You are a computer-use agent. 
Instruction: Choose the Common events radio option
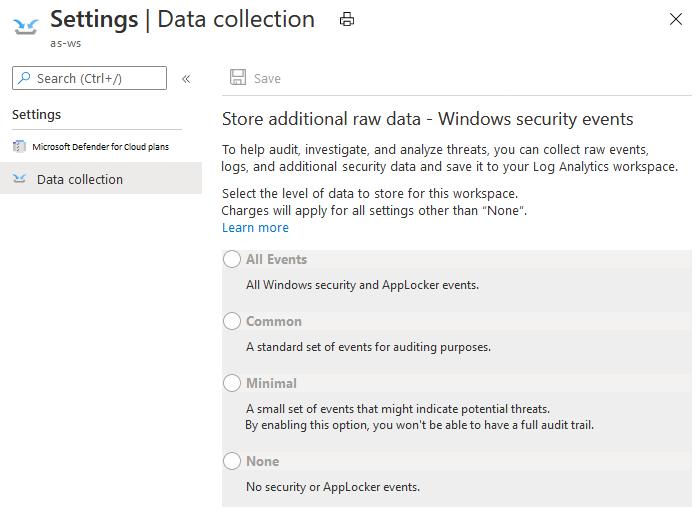pos(232,322)
